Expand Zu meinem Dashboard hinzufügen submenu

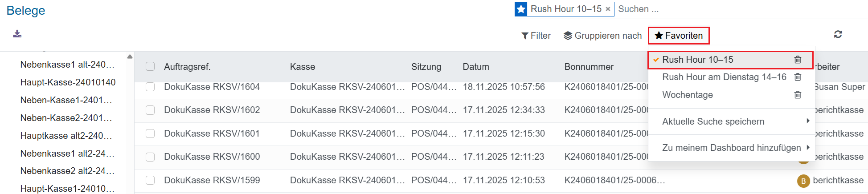(732, 148)
